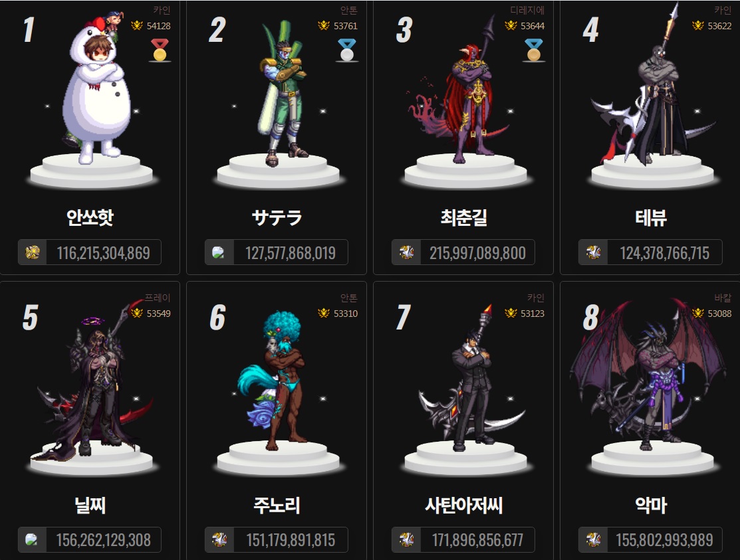
Task: Open character name サテラ
Action: (x=277, y=218)
